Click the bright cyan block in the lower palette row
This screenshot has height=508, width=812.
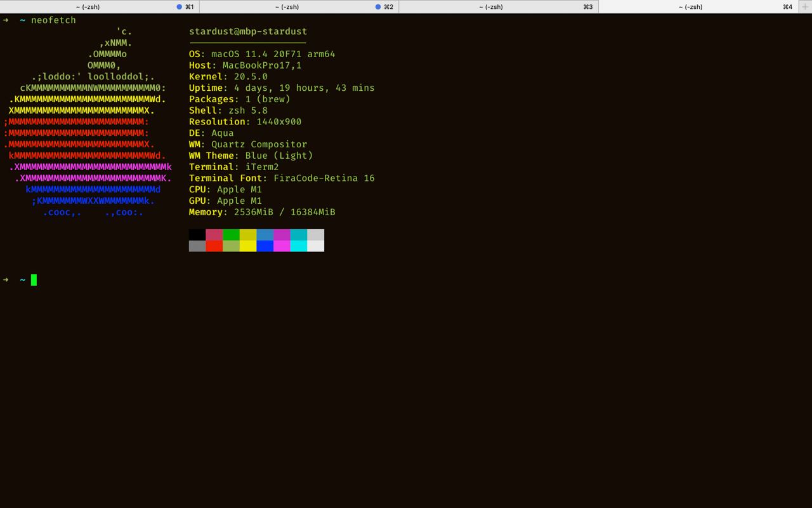pyautogui.click(x=299, y=246)
